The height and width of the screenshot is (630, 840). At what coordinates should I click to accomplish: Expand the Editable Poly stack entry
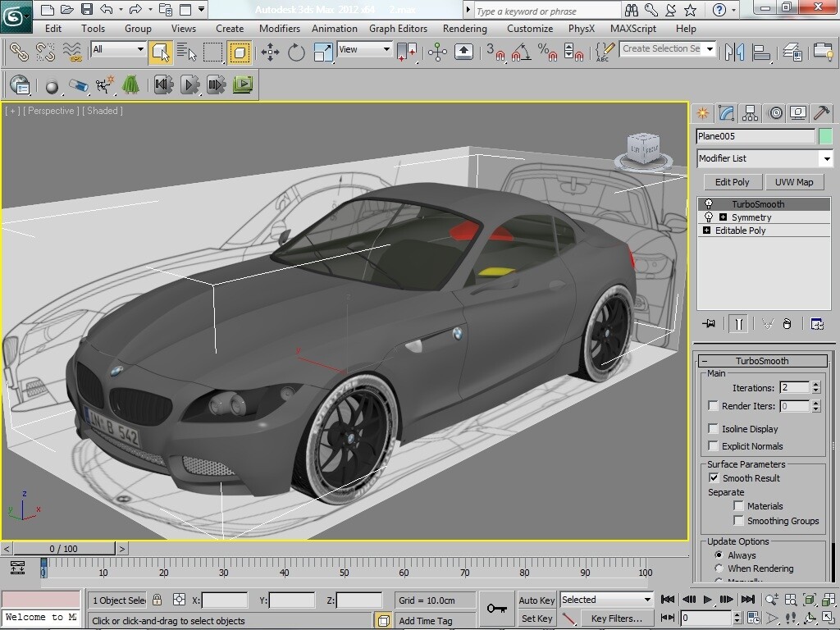coord(707,231)
